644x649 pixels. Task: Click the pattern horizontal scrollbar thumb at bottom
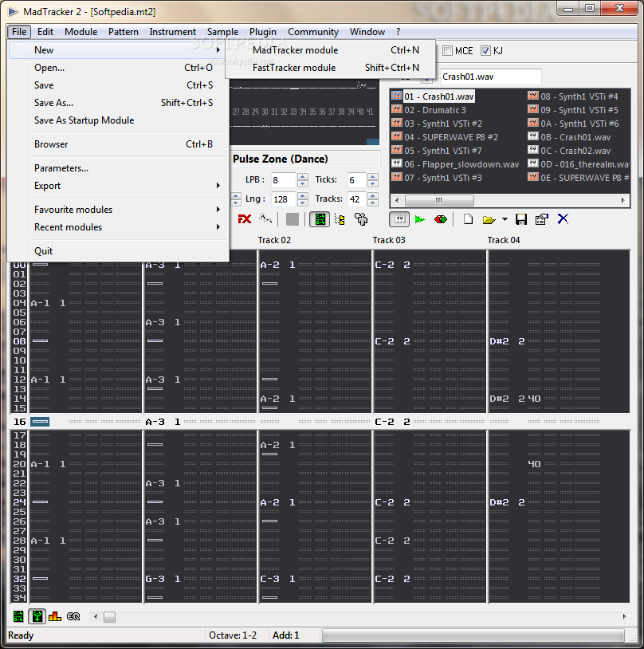(x=109, y=617)
